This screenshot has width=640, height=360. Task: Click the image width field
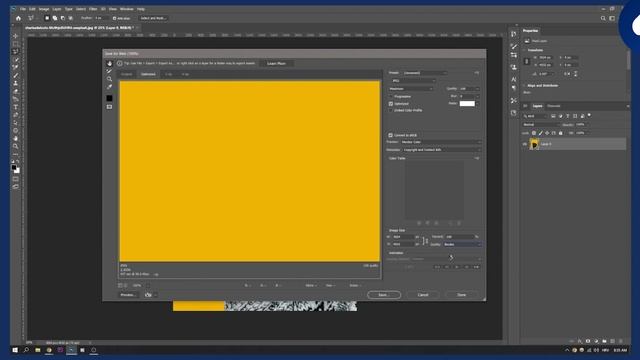coord(403,237)
